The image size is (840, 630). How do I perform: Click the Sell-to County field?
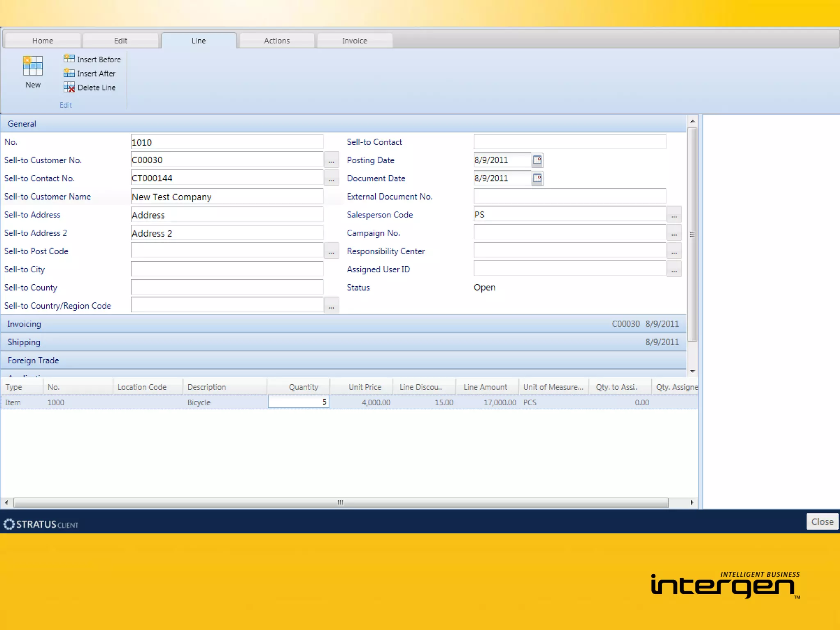[227, 287]
